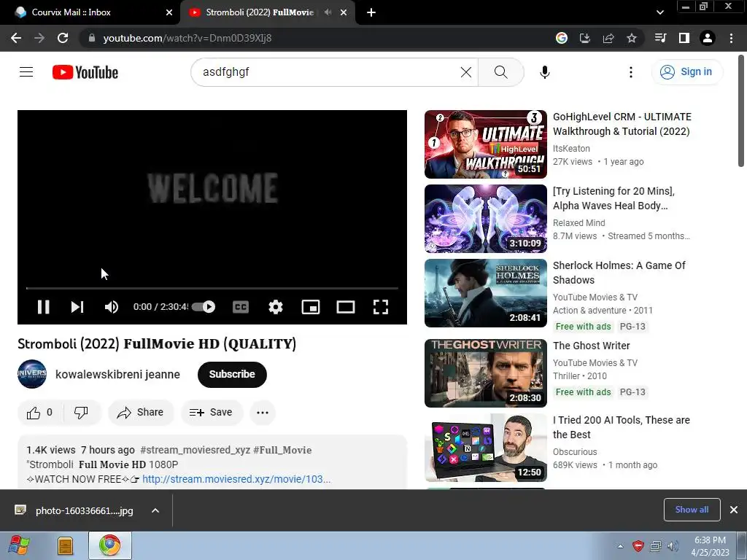The width and height of the screenshot is (747, 560).
Task: Enable theater mode view
Action: 345,307
